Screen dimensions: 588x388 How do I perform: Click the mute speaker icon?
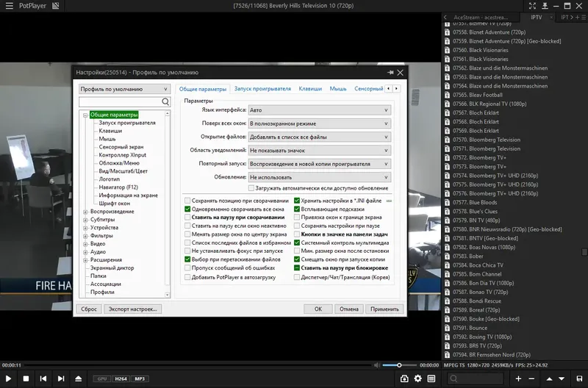pyautogui.click(x=377, y=365)
